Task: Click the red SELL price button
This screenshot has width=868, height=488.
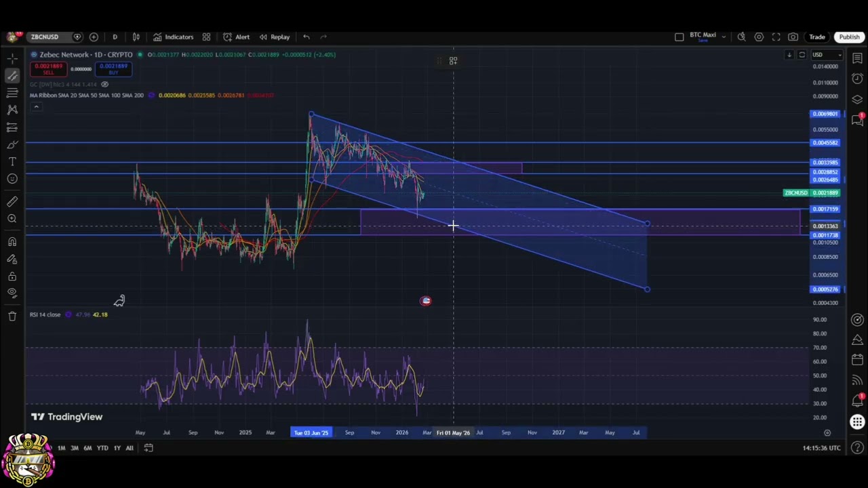Action: pos(48,68)
